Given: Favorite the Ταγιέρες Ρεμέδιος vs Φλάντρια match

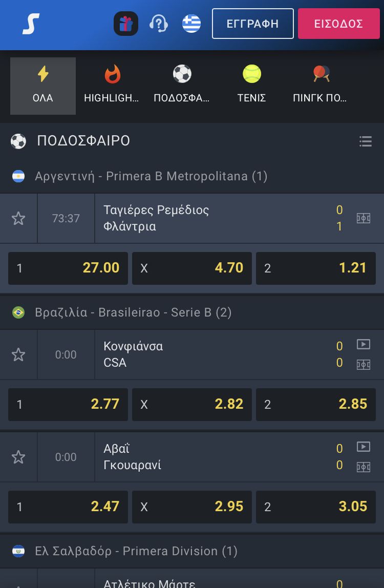Looking at the screenshot, I should click(18, 218).
